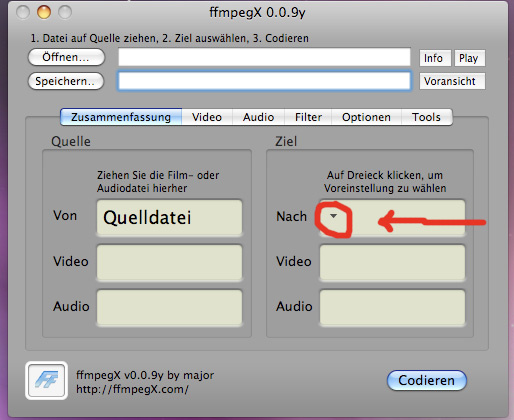Viewport: 514px width, 420px height.
Task: Open the Nach preset dropdown triangle
Action: pos(333,216)
